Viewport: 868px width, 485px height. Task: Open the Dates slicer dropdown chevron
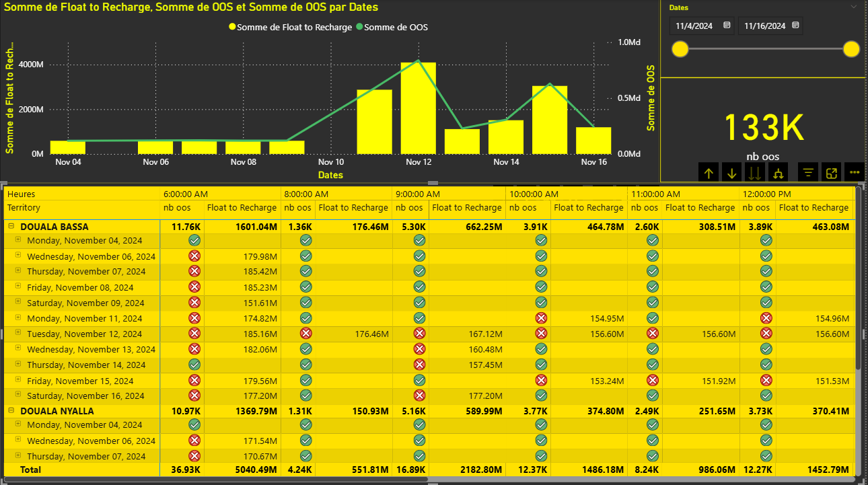[x=853, y=7]
